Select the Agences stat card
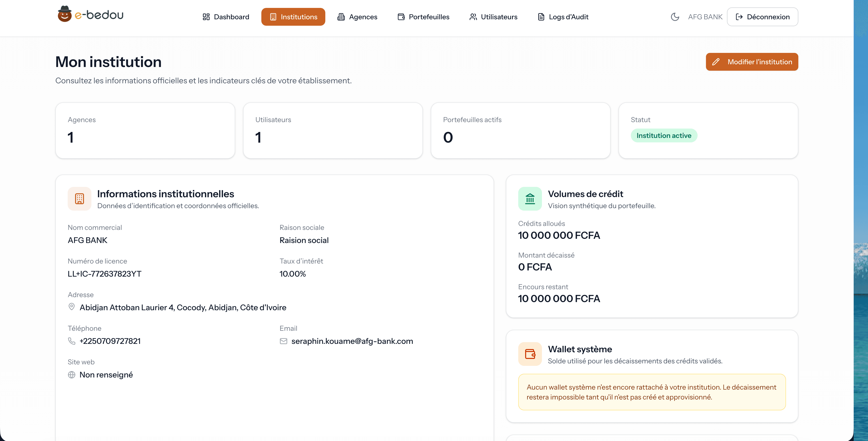Image resolution: width=868 pixels, height=441 pixels. (x=145, y=131)
